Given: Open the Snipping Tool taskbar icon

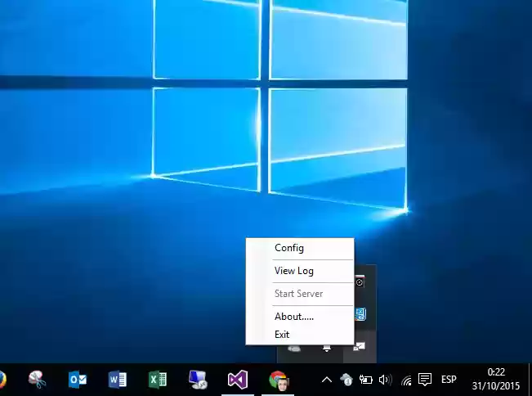Looking at the screenshot, I should (x=38, y=380).
